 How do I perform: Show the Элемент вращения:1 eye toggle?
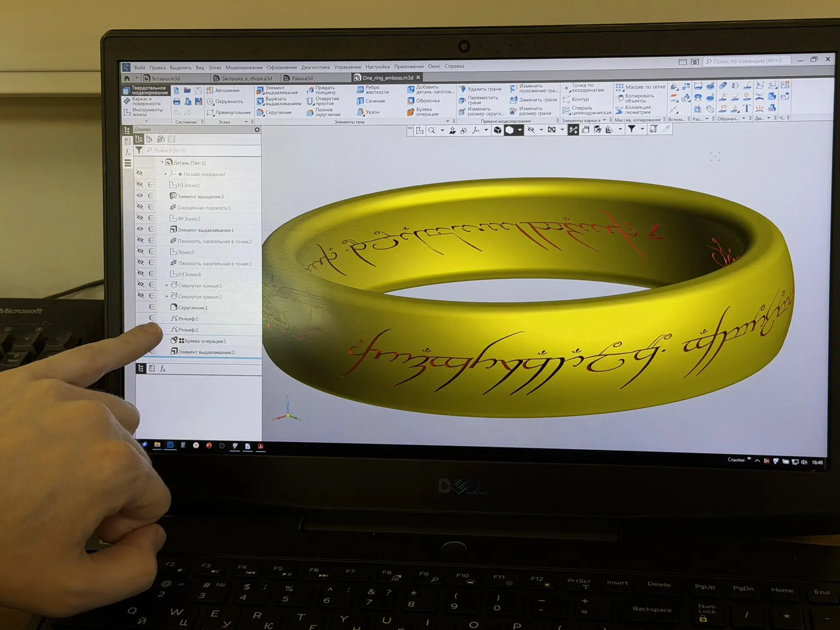(140, 196)
